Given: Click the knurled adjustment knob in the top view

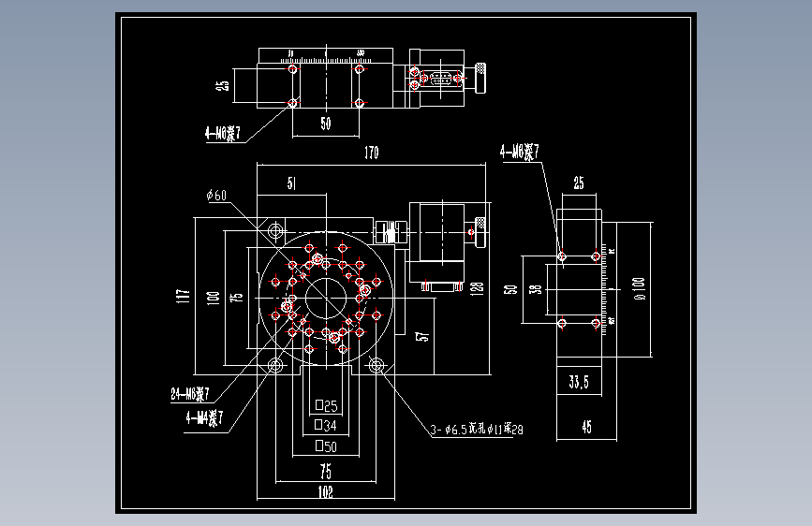Looking at the screenshot, I should 480,79.
